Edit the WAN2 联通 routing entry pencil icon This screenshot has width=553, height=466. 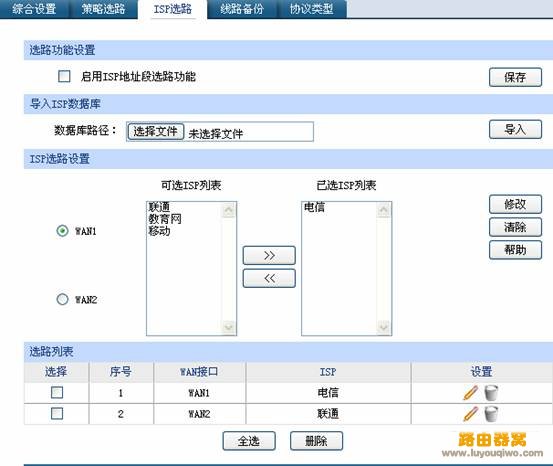[470, 414]
